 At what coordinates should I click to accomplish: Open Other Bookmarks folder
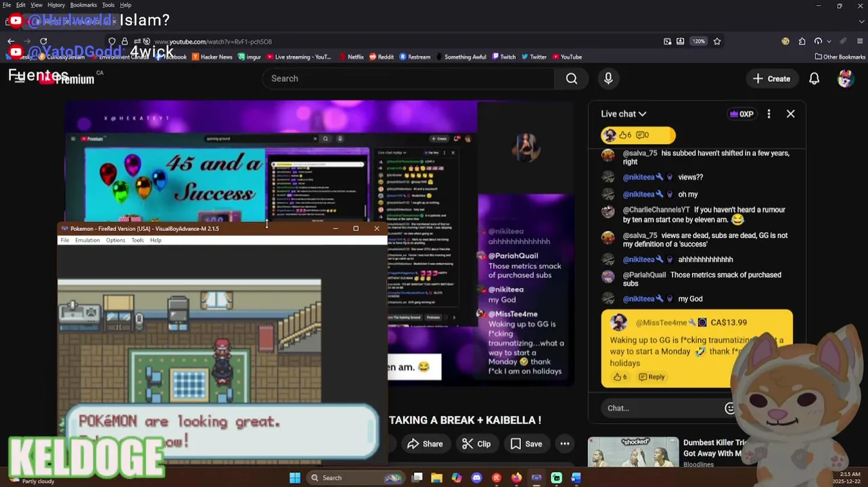(840, 57)
